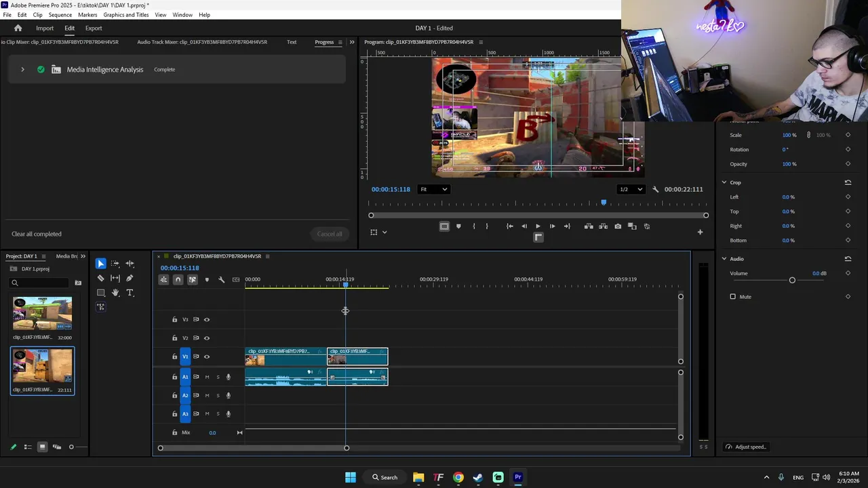Open timeline display settings wrench
The image size is (868, 488).
tap(221, 279)
